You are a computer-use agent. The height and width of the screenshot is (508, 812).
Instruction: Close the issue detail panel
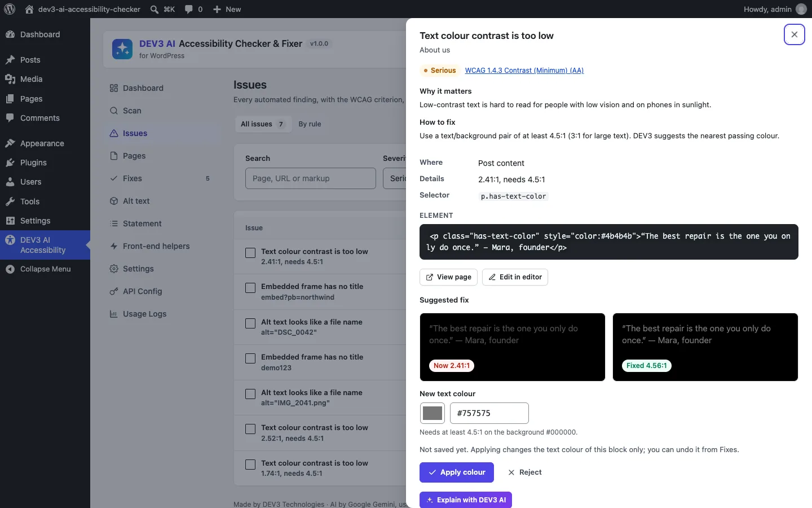point(794,34)
